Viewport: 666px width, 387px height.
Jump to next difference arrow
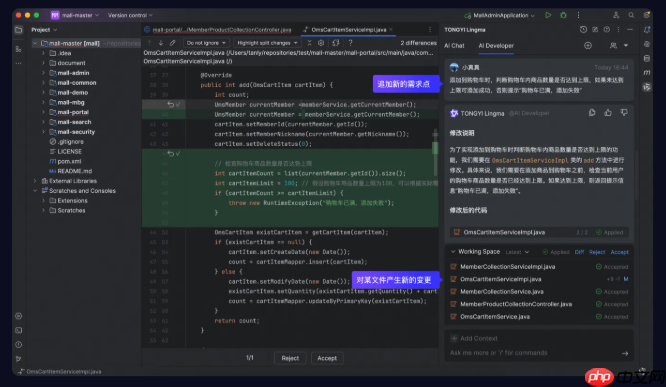click(161, 43)
